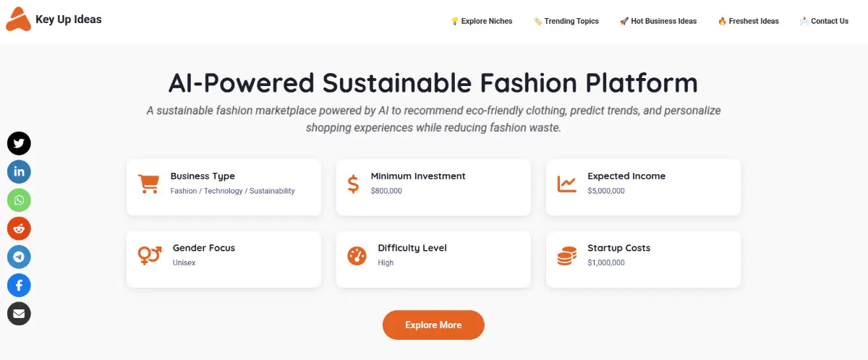Click the dollar sign Minimum Investment icon
Screen dimensions: 868x360
353,184
